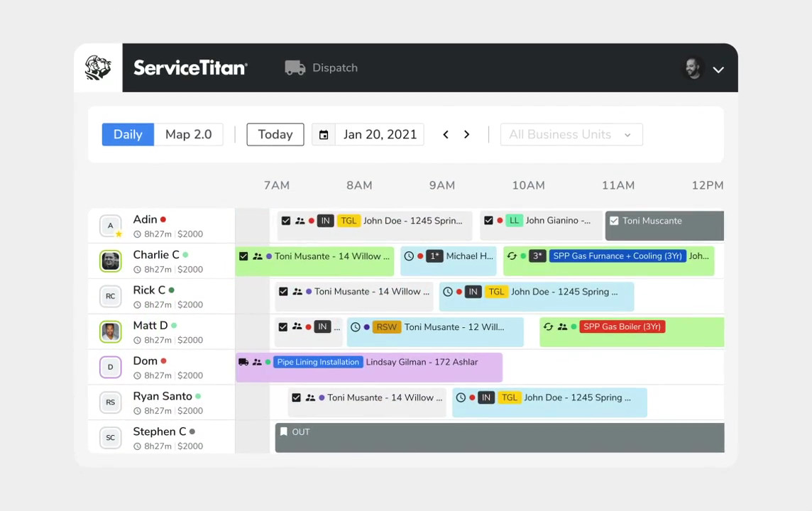Screen dimensions: 812x511
Task: Go to next day with right chevron
Action: point(466,135)
